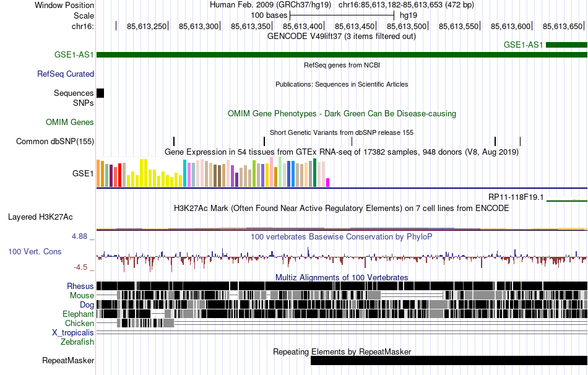Click the SNPs track label
The width and height of the screenshot is (588, 375).
84,103
